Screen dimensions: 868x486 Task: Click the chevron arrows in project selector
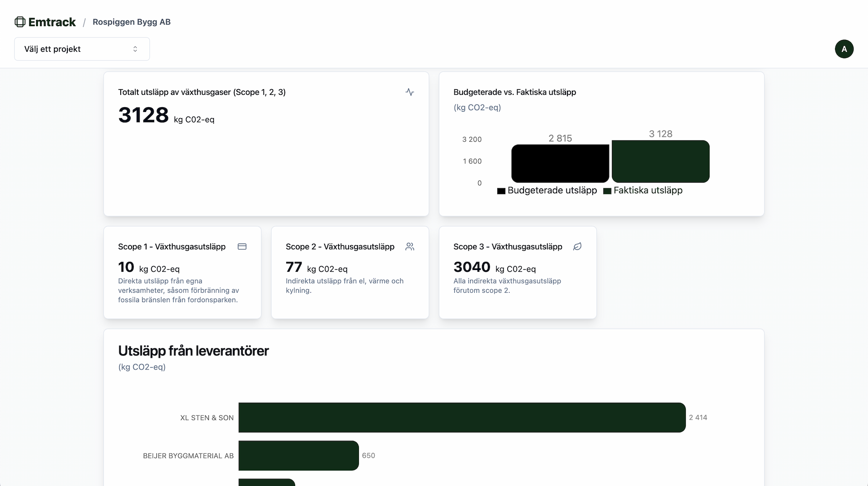coord(135,49)
